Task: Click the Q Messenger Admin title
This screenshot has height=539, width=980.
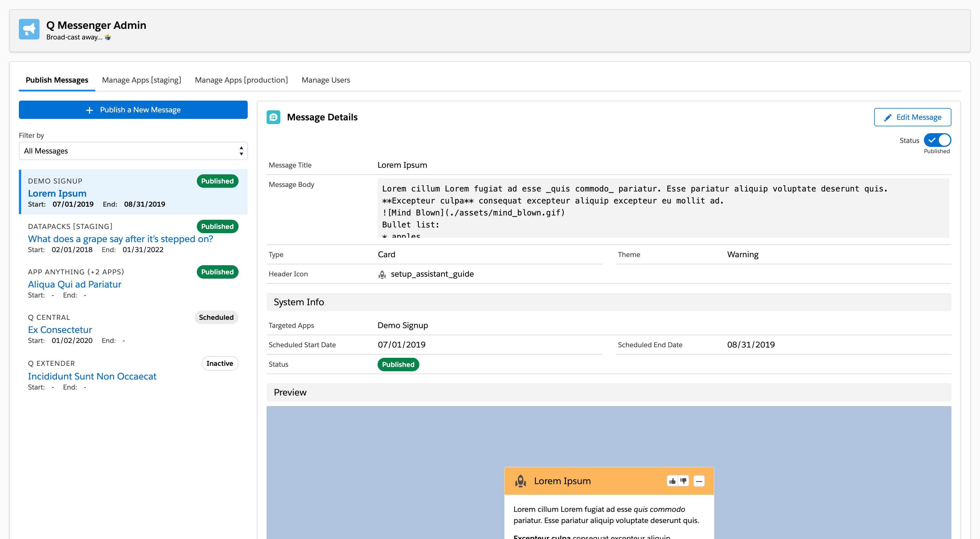Action: (96, 25)
